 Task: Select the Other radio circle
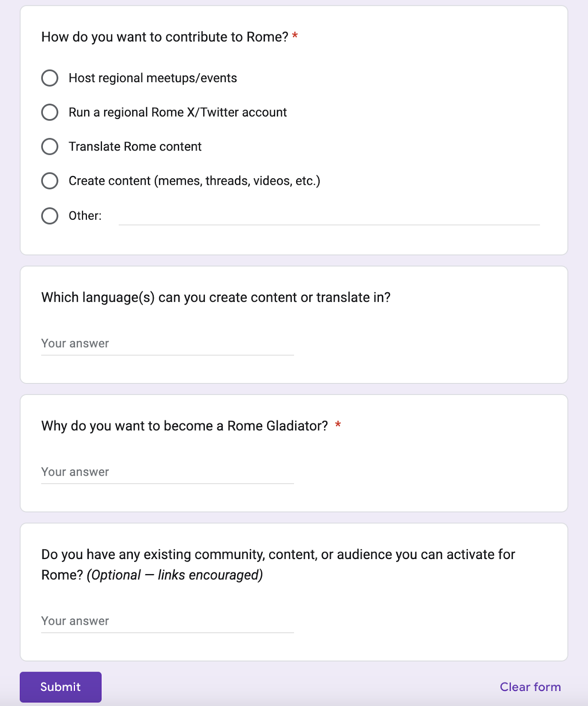pyautogui.click(x=50, y=216)
